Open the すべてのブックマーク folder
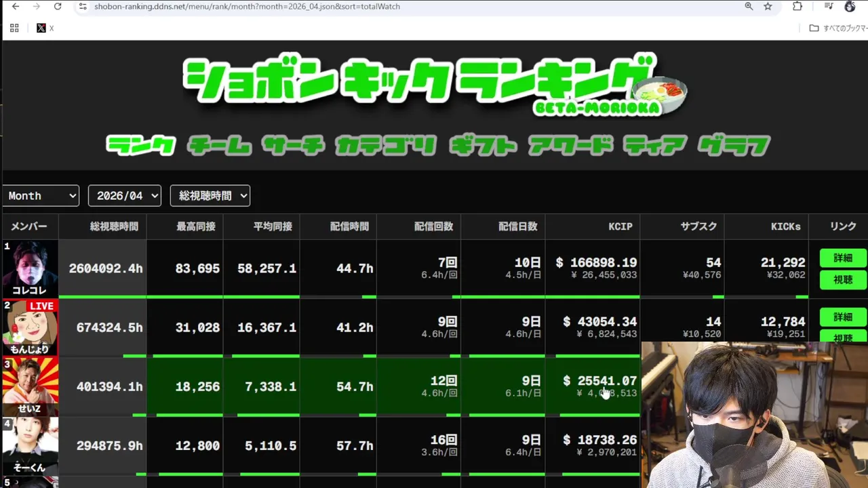Viewport: 868px width, 488px height. pyautogui.click(x=838, y=28)
